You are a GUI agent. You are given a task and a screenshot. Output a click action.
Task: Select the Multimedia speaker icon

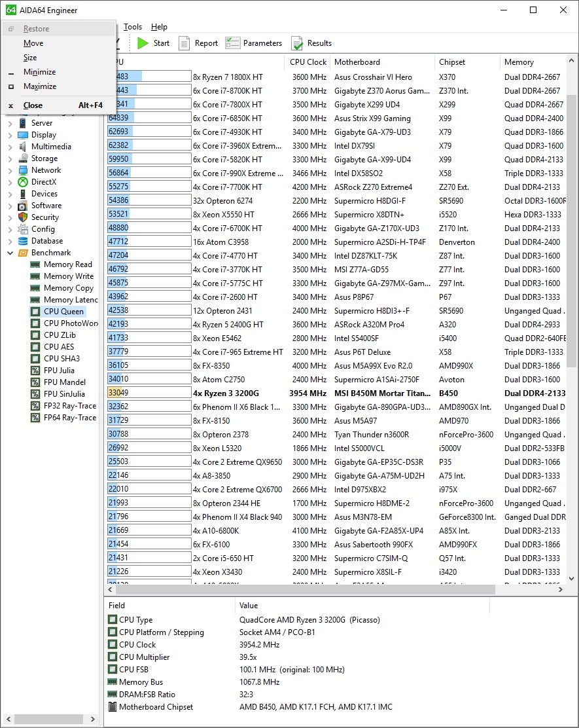tap(23, 147)
